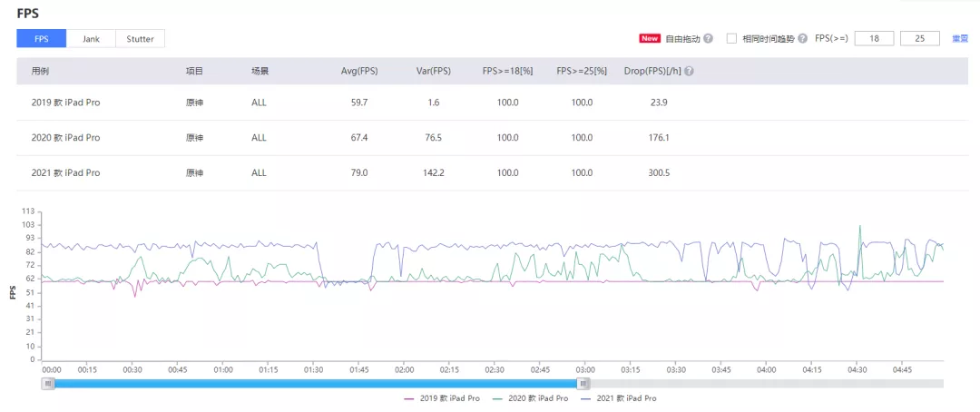Click the Avg(FPS) value 67.4

[x=359, y=138]
